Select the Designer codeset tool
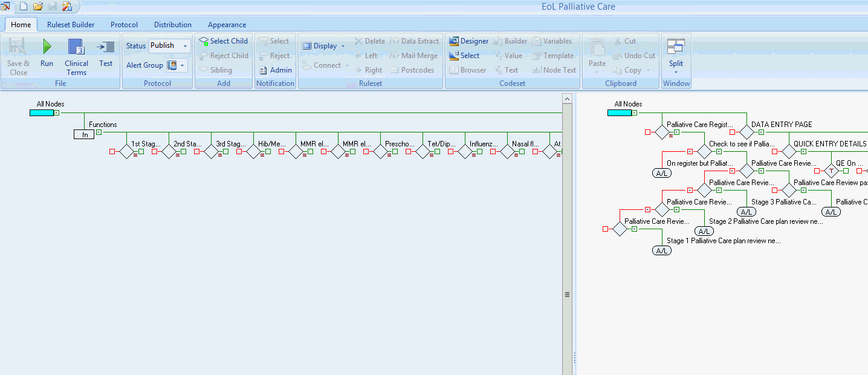The image size is (868, 375). (x=454, y=41)
